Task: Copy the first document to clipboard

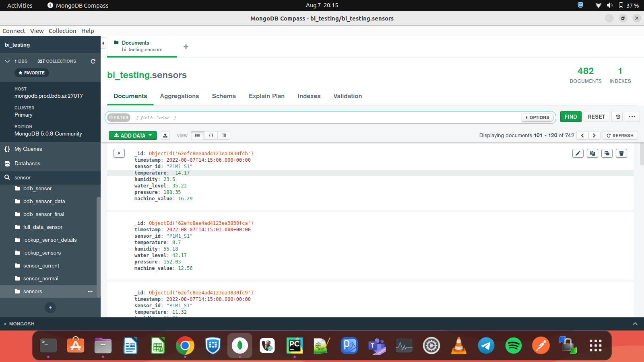Action: [592, 153]
